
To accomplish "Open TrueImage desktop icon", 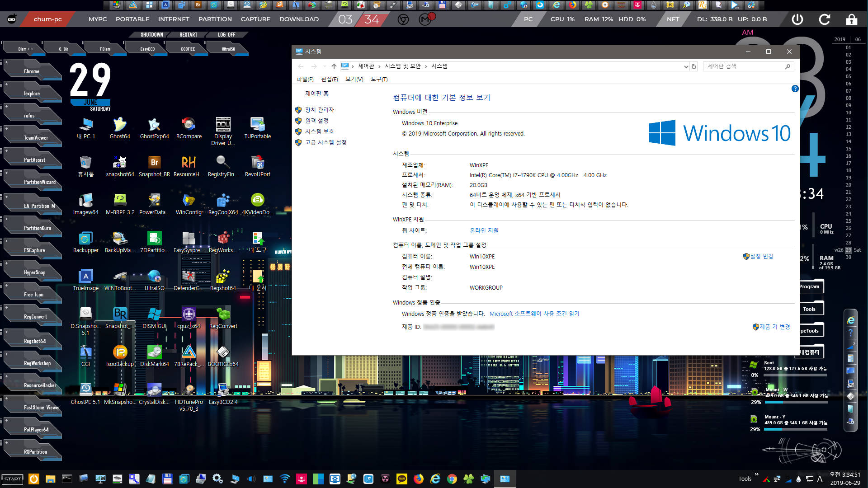I will pos(86,280).
